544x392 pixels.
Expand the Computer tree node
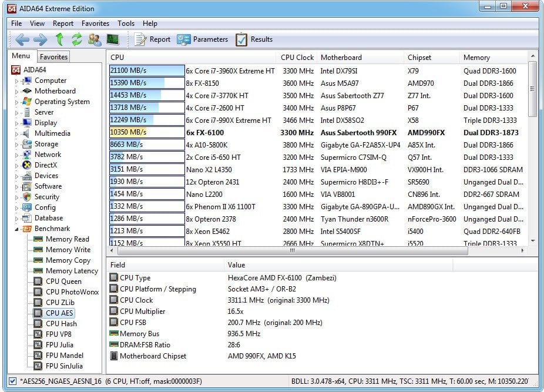(17, 81)
